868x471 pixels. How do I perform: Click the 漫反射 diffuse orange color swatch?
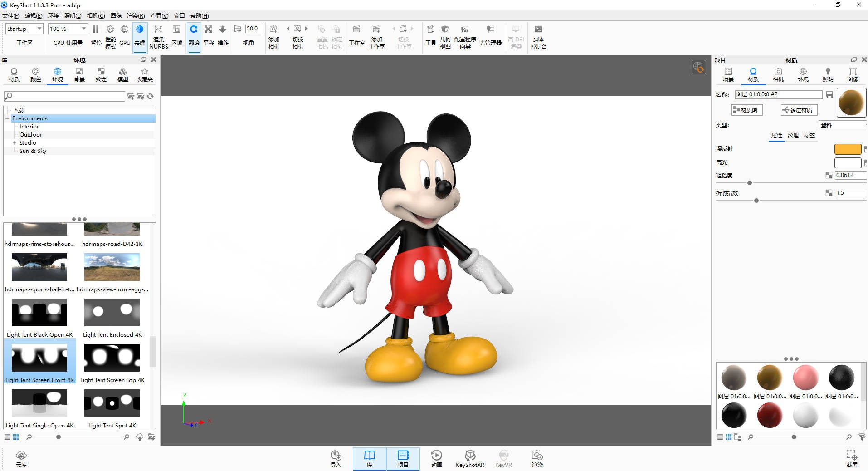(x=848, y=149)
